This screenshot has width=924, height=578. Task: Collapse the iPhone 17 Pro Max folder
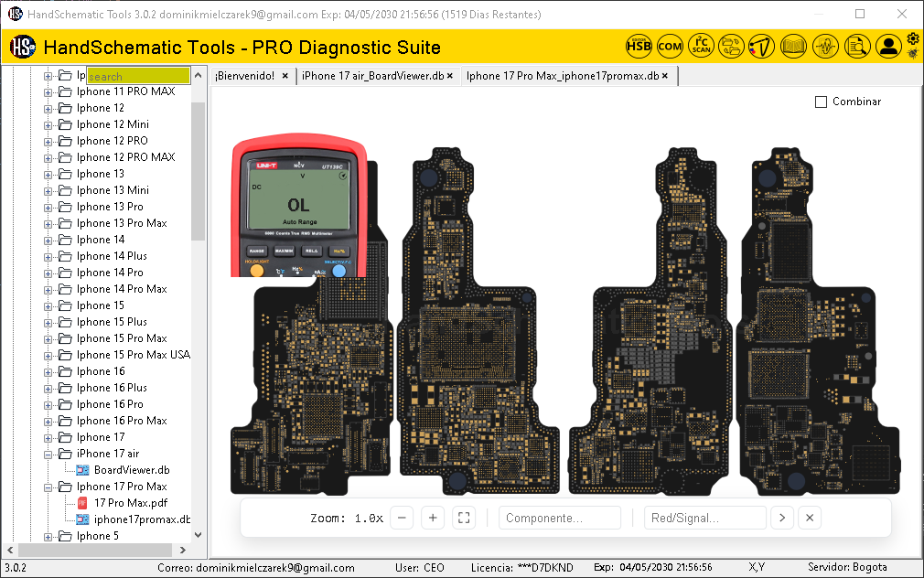(47, 486)
